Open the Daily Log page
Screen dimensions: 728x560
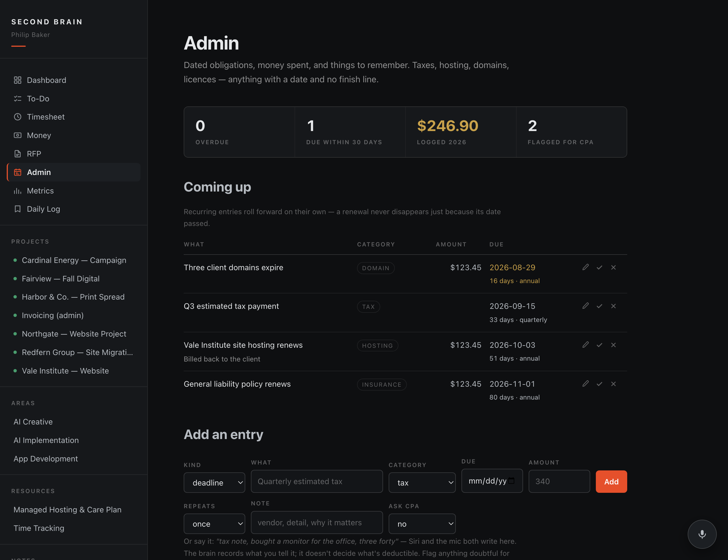(74, 209)
